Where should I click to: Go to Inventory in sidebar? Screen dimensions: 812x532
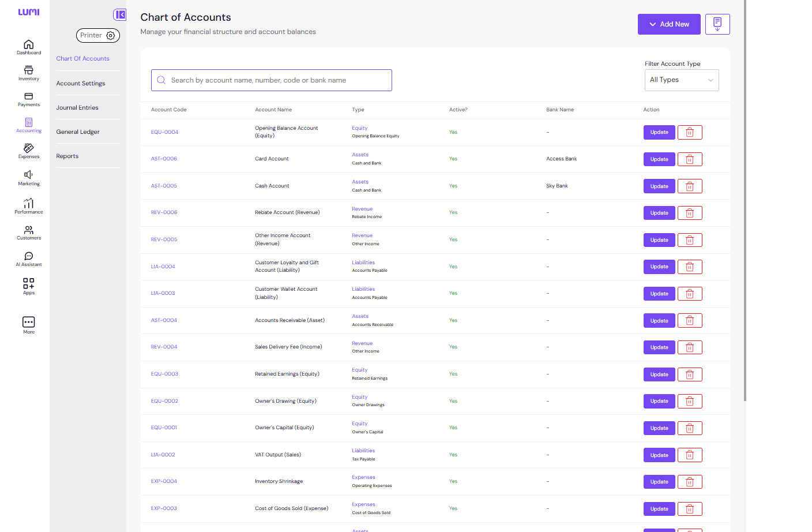tap(28, 73)
